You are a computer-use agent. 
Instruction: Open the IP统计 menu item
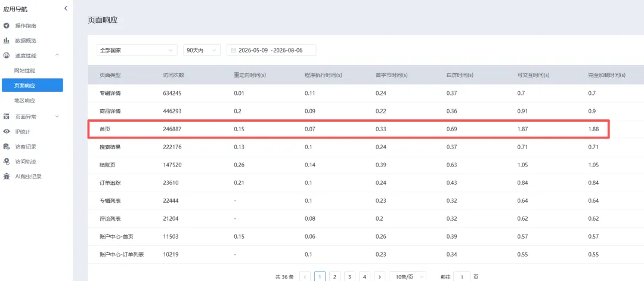point(23,132)
